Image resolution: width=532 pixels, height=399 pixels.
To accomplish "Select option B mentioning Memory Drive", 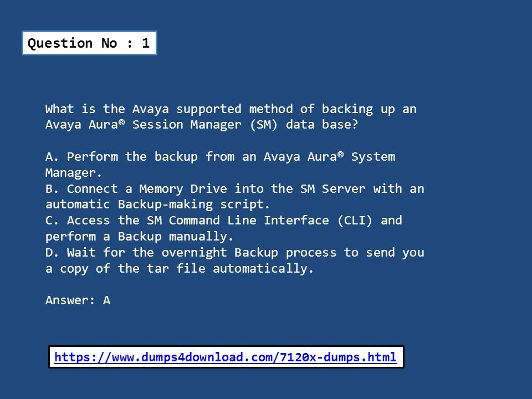I will (235, 196).
